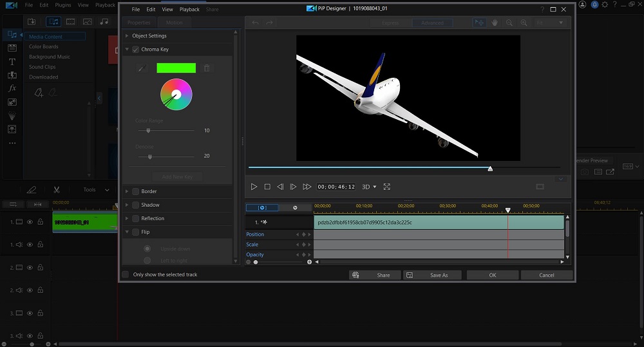This screenshot has height=347, width=644.
Task: Disable the Chroma Key checkbox
Action: click(x=135, y=50)
